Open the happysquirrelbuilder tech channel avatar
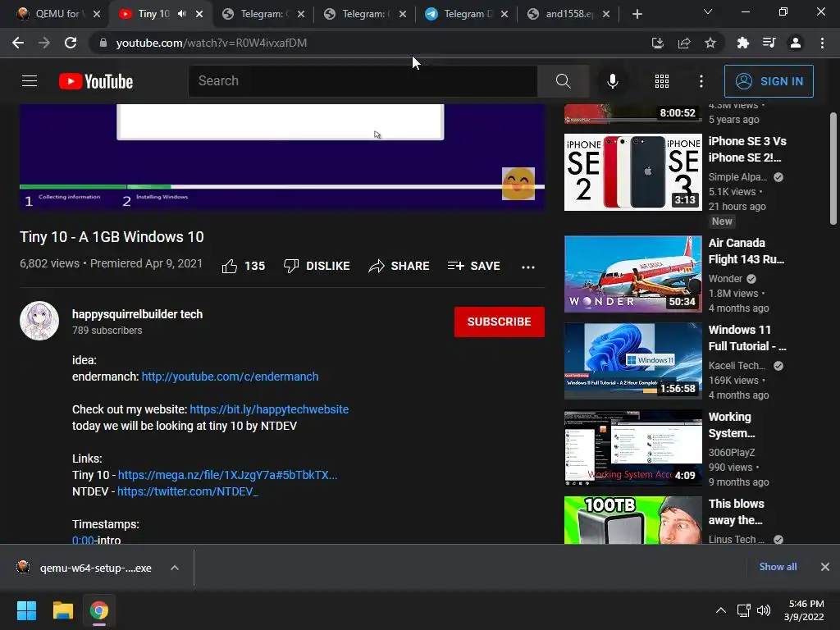 coord(39,321)
